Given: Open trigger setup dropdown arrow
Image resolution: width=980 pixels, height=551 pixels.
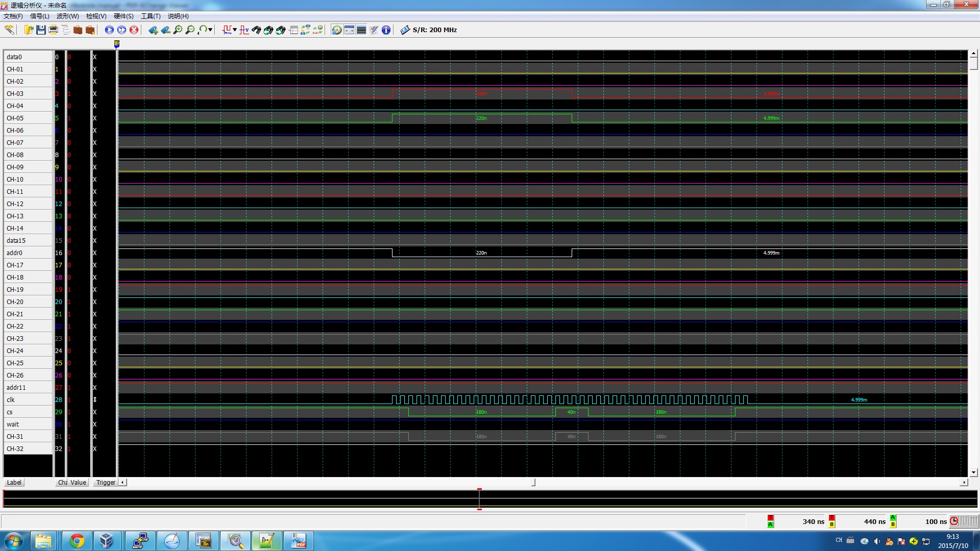Looking at the screenshot, I should coord(235,30).
